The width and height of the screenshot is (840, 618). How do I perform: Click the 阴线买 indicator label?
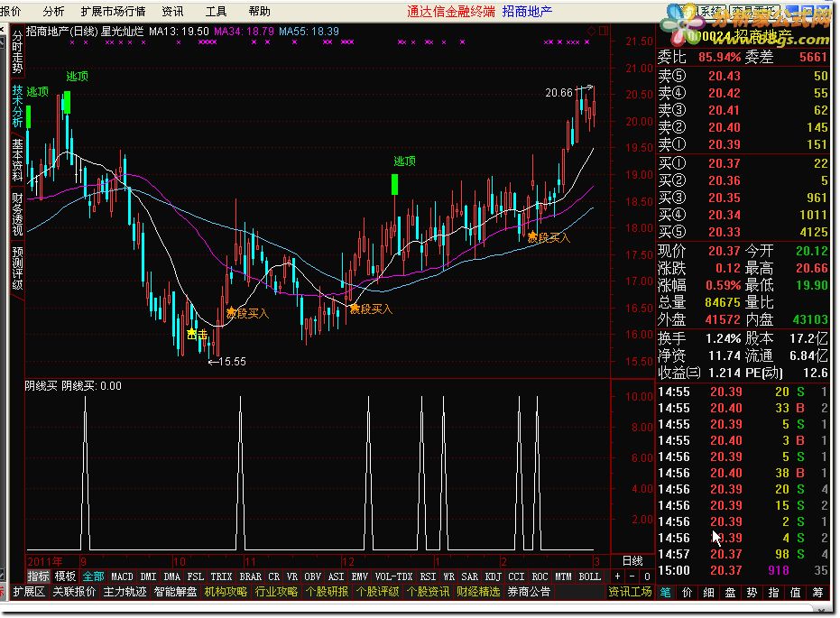coord(41,385)
